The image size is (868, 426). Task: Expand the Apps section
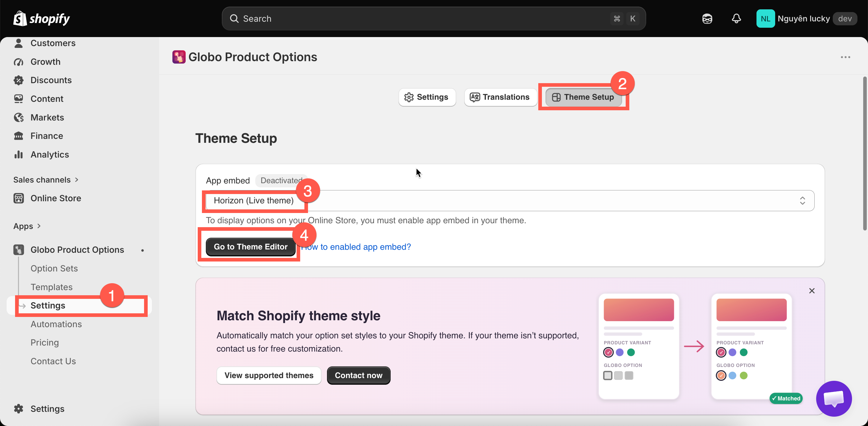point(27,226)
